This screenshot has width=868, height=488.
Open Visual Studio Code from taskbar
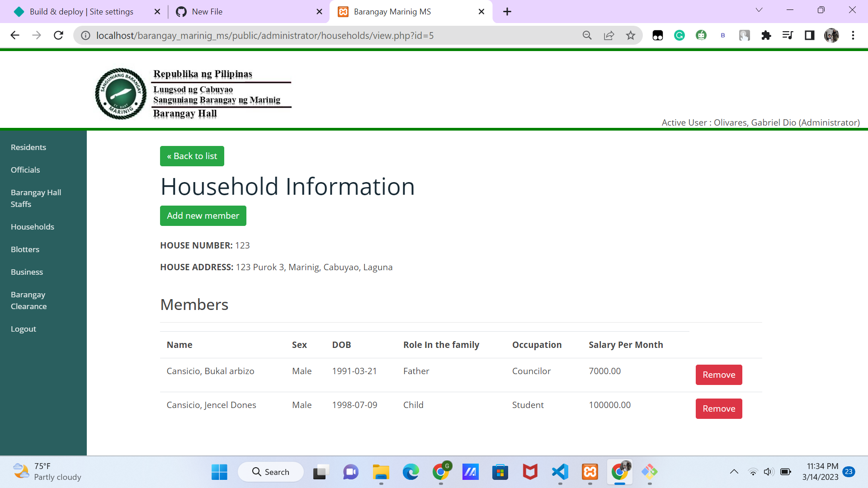coord(560,472)
